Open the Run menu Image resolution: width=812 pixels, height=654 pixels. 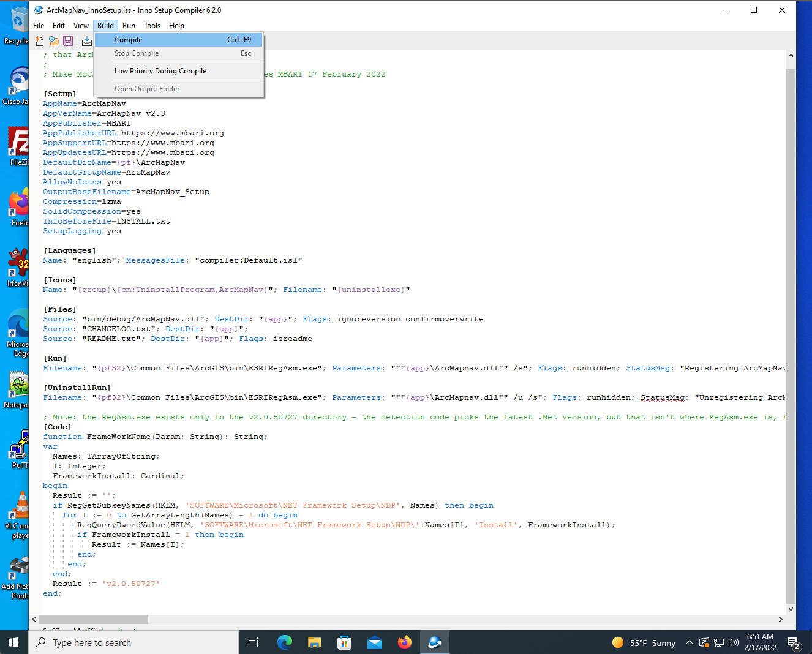click(x=129, y=26)
